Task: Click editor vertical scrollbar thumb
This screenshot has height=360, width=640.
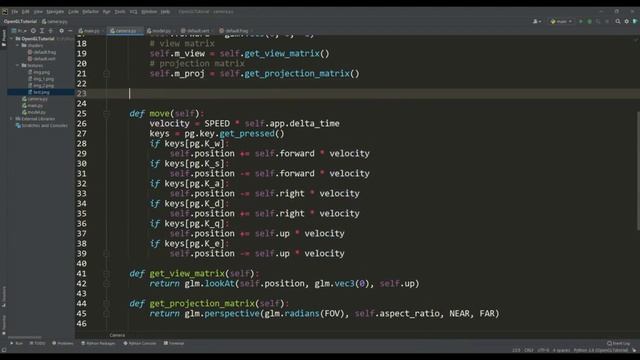Action: 637,171
